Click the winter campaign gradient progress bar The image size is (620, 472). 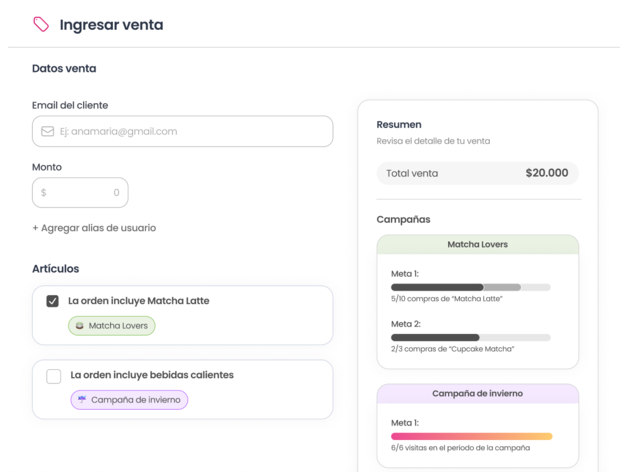point(471,437)
